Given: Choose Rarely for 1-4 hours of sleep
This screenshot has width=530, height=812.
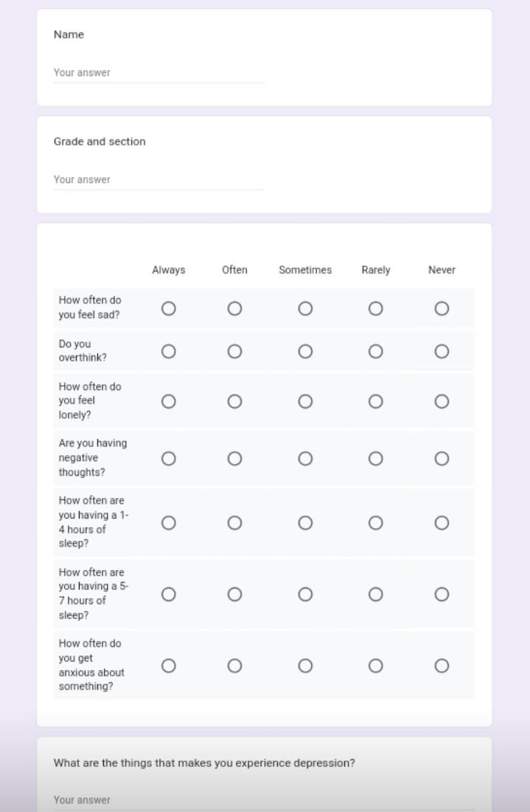Looking at the screenshot, I should pos(376,522).
